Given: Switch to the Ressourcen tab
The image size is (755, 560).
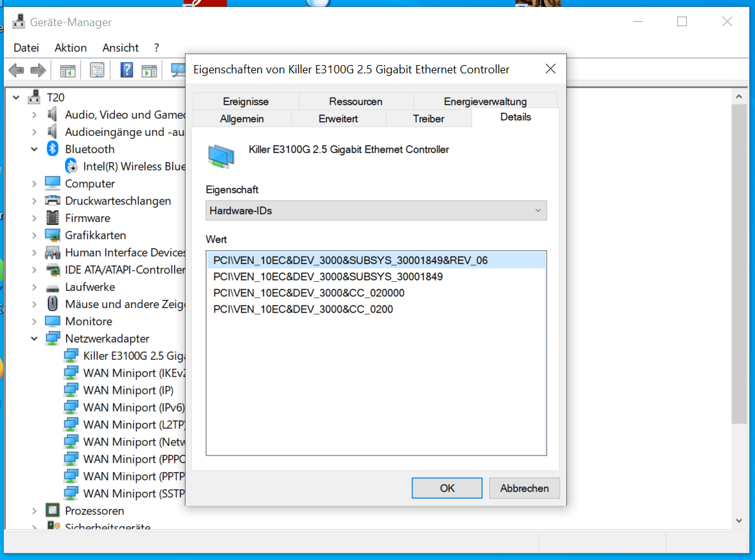Looking at the screenshot, I should click(x=356, y=101).
